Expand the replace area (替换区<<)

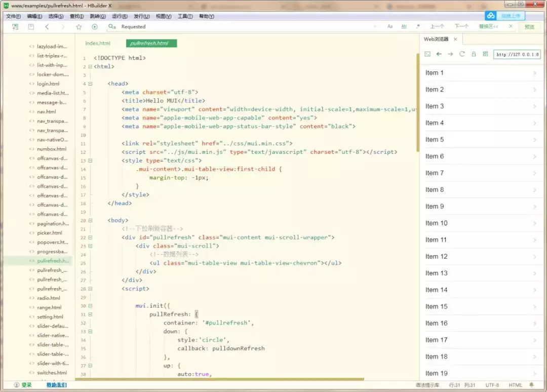point(488,27)
